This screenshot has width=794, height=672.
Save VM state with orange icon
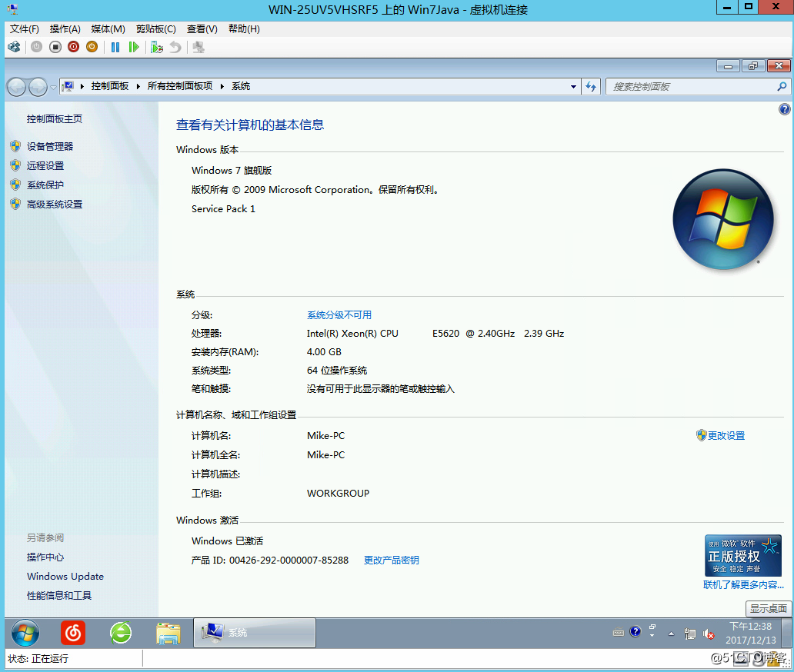(x=92, y=47)
